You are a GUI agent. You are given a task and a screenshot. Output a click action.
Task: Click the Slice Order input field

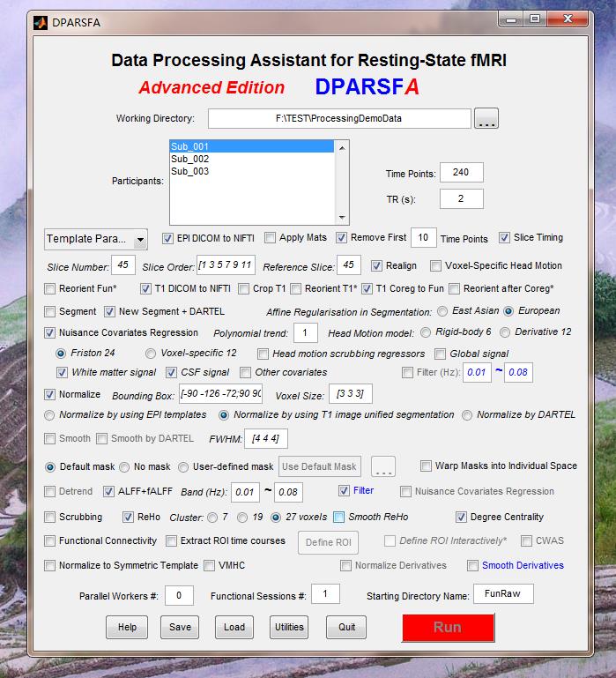226,264
